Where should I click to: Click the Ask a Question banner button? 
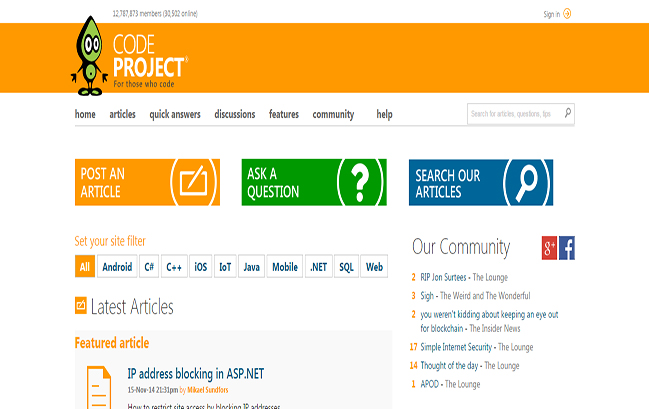pos(314,182)
